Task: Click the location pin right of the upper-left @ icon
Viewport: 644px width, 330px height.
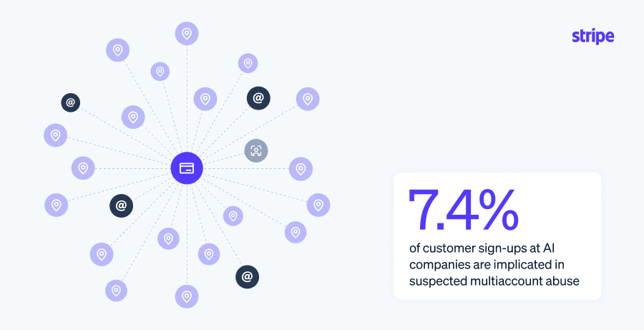Action: coord(133,117)
